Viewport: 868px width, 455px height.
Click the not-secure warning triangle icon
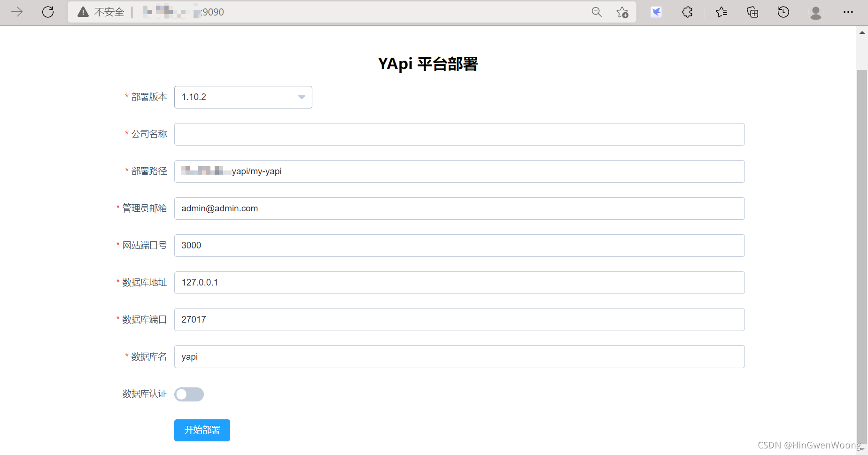tap(83, 12)
